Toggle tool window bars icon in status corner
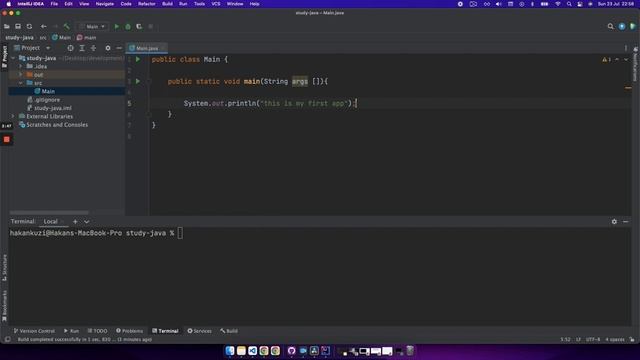Viewport: 640px width, 360px height. 7,340
